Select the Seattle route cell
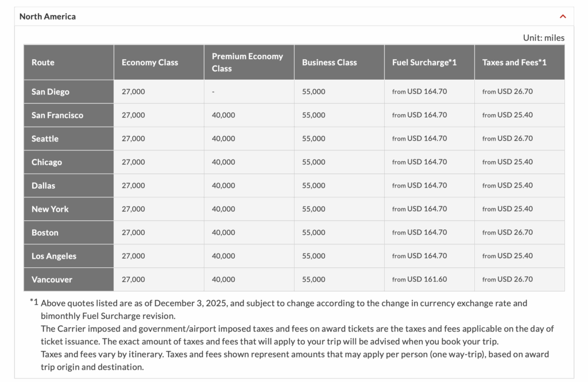The height and width of the screenshot is (382, 588). [45, 139]
